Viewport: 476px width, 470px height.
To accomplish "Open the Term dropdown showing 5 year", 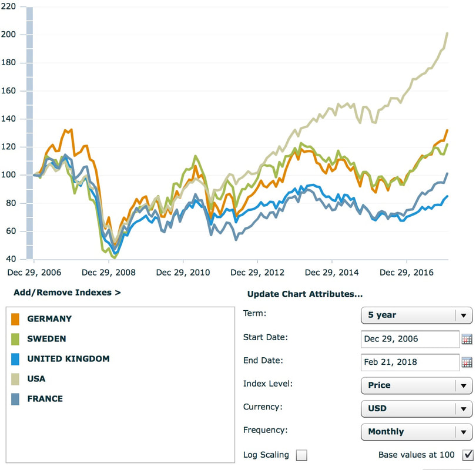I will [x=417, y=315].
